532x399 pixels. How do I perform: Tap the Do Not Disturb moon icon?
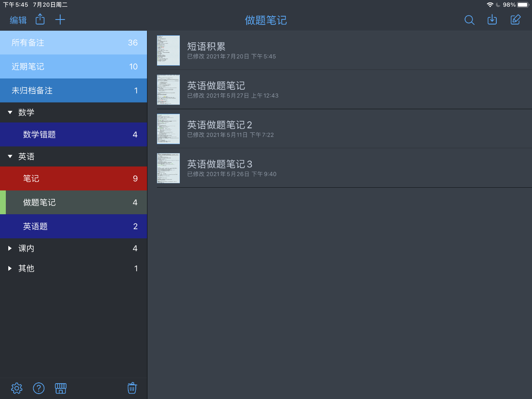pyautogui.click(x=498, y=5)
